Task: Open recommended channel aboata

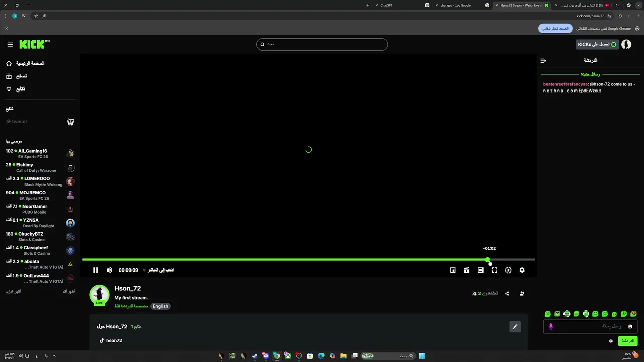Action: coord(40,264)
